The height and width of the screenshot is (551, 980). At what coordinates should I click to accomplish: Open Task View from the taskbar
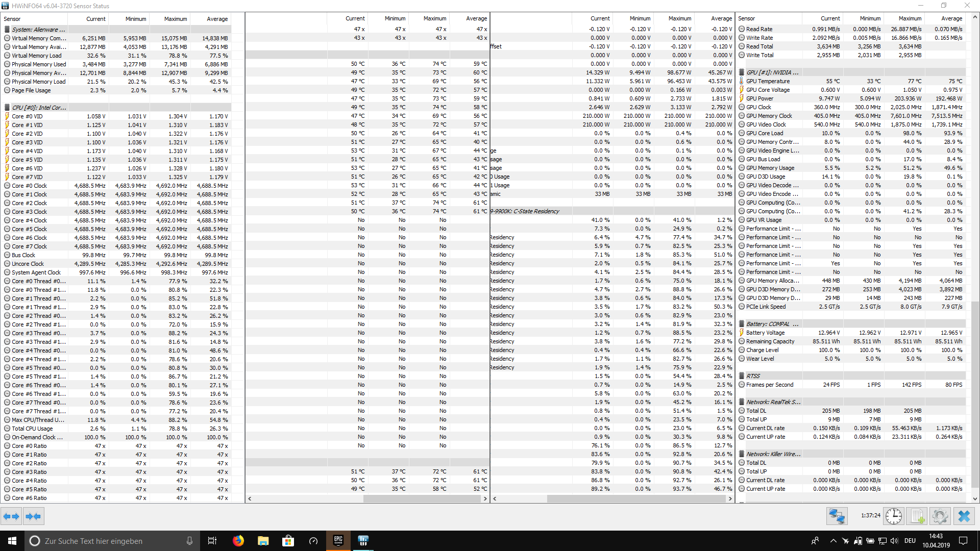[x=212, y=541]
